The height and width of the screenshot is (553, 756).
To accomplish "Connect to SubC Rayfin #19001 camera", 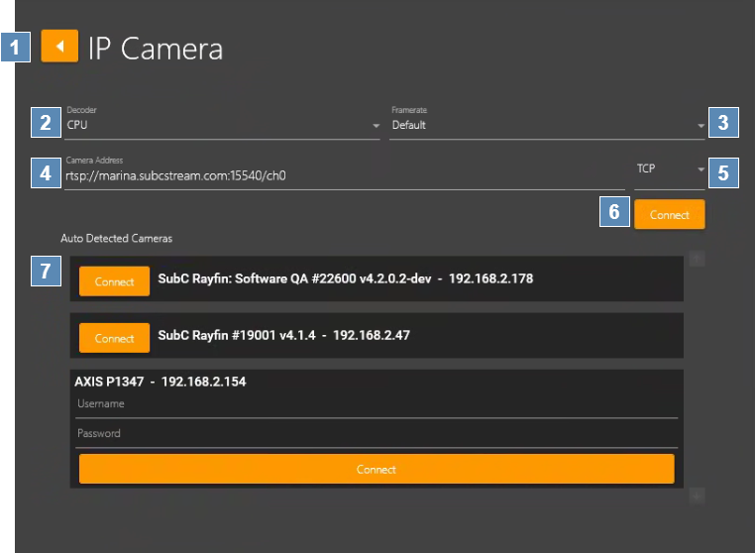I will (114, 338).
